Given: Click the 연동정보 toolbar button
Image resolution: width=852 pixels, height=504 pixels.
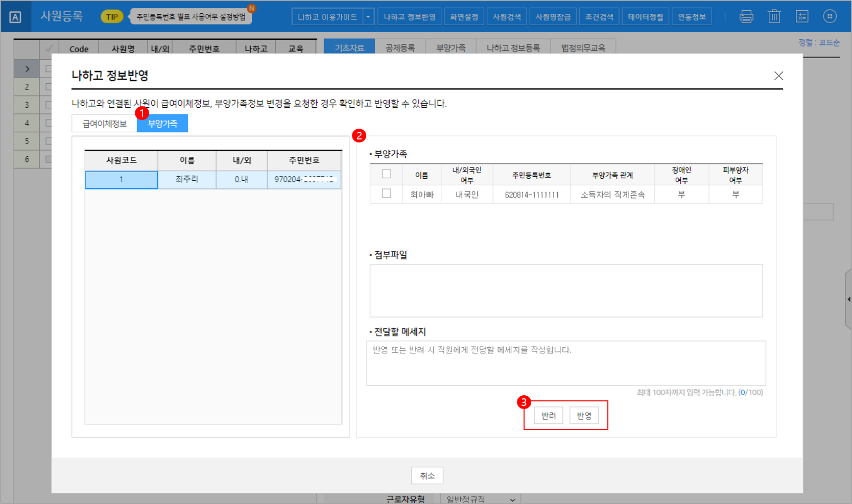Looking at the screenshot, I should (692, 17).
